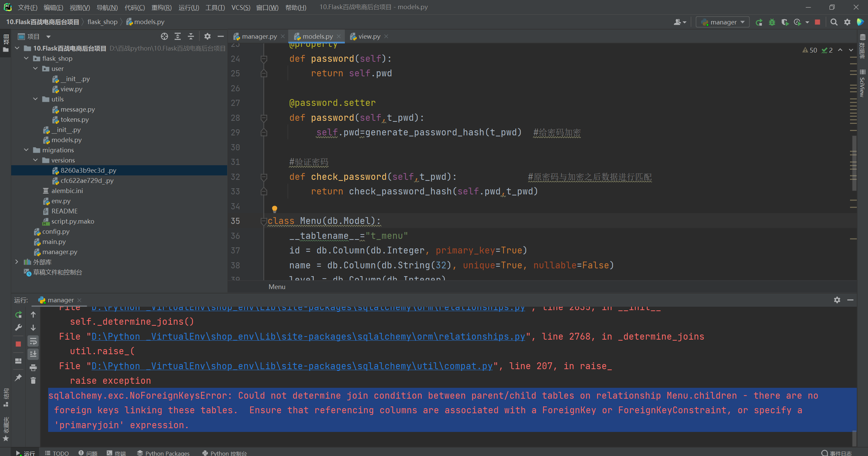This screenshot has width=868, height=456.
Task: Open run configuration wrench icon
Action: click(18, 327)
